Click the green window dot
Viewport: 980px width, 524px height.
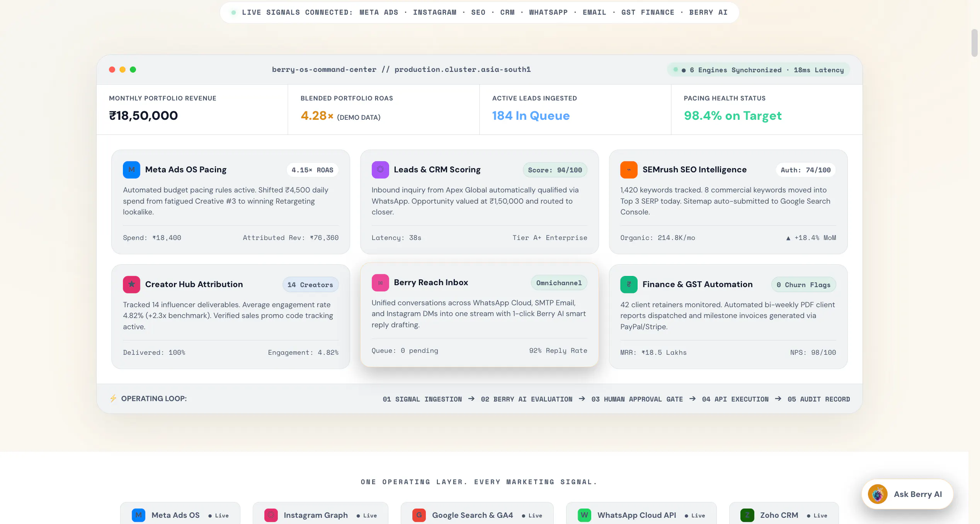click(133, 70)
